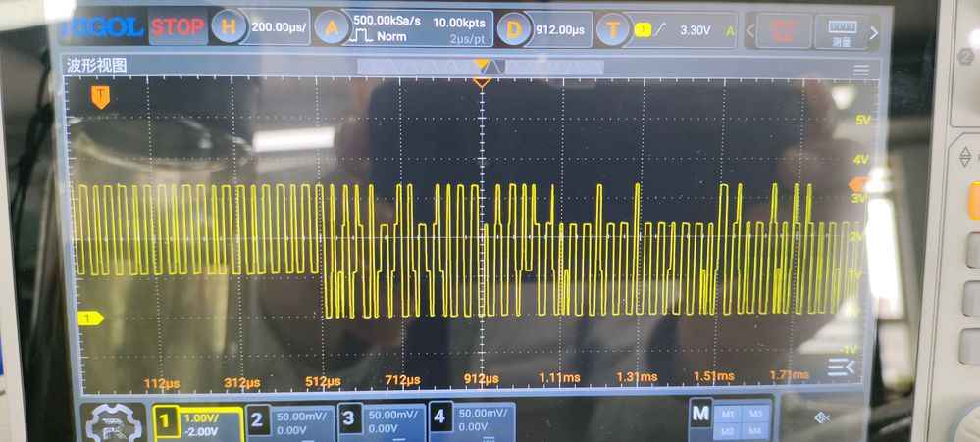
Task: Select math channel M4
Action: [x=755, y=432]
